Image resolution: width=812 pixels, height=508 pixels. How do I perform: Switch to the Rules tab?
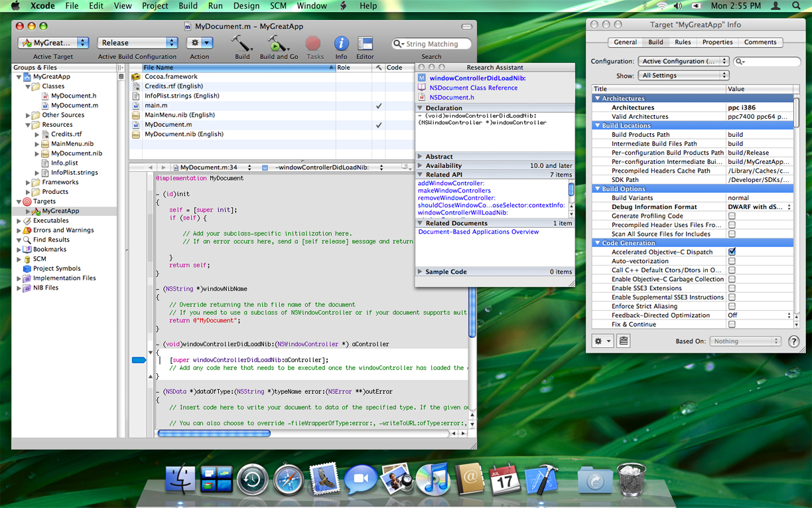click(683, 42)
